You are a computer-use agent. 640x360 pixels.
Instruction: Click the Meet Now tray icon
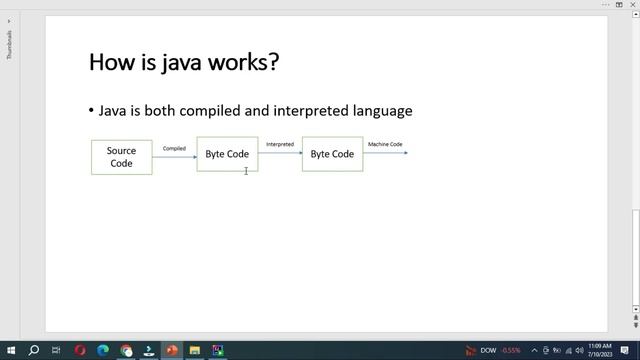click(x=546, y=350)
